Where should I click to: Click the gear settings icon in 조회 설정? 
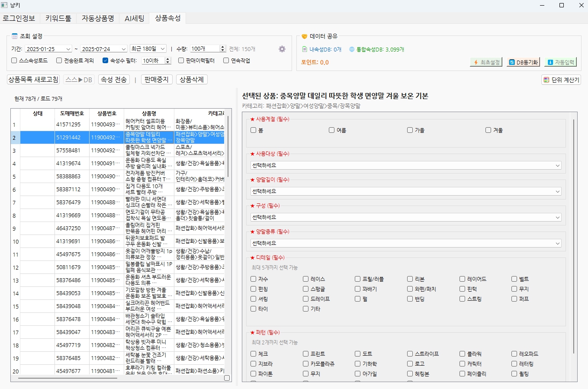282,49
